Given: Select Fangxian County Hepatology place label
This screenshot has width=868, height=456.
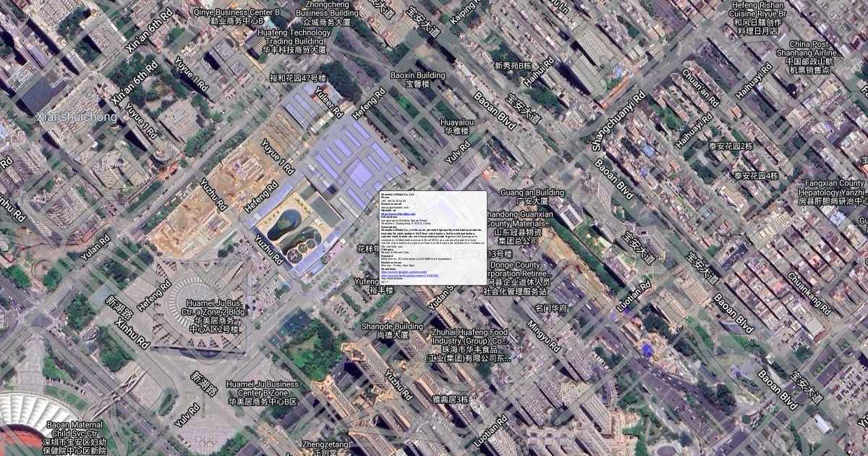Looking at the screenshot, I should pyautogui.click(x=834, y=193).
